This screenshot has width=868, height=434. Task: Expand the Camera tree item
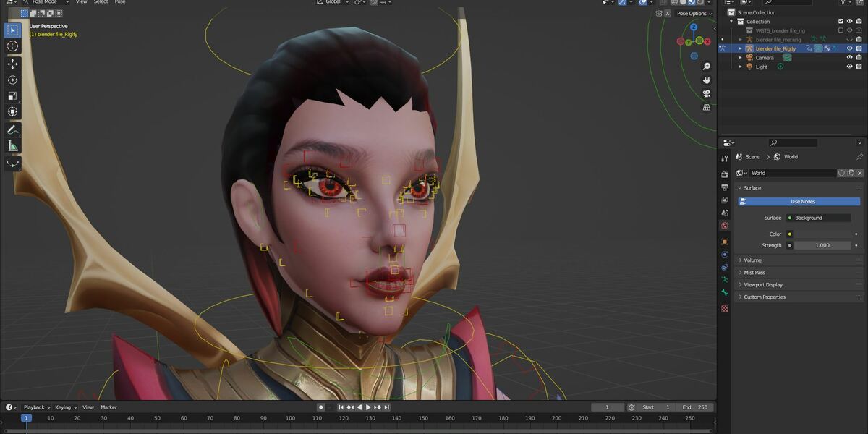(741, 57)
